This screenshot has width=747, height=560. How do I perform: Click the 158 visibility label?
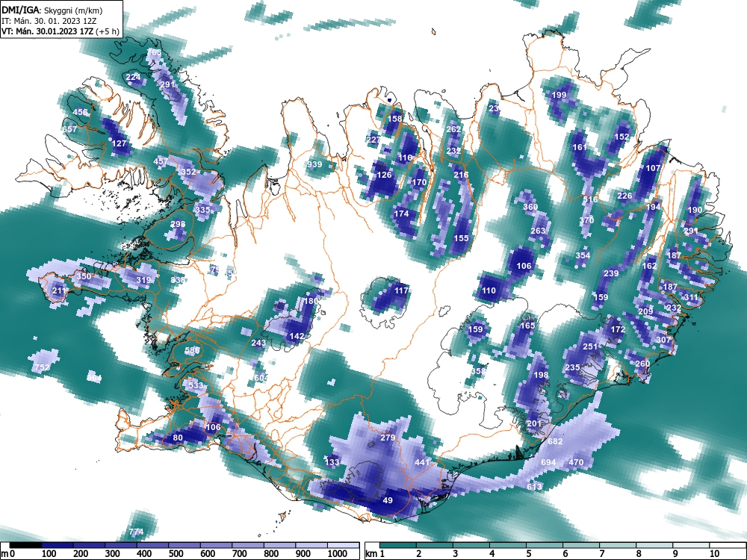coord(395,119)
